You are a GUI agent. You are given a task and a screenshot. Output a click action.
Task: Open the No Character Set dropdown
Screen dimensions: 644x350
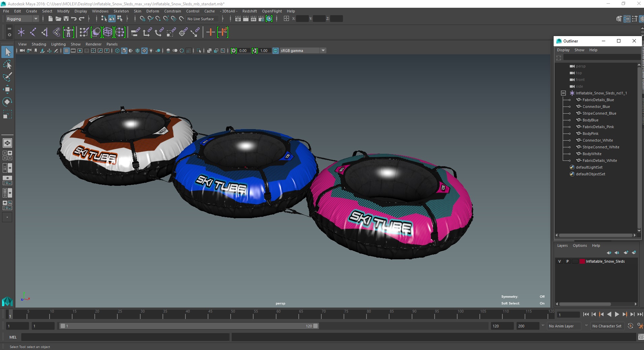607,326
